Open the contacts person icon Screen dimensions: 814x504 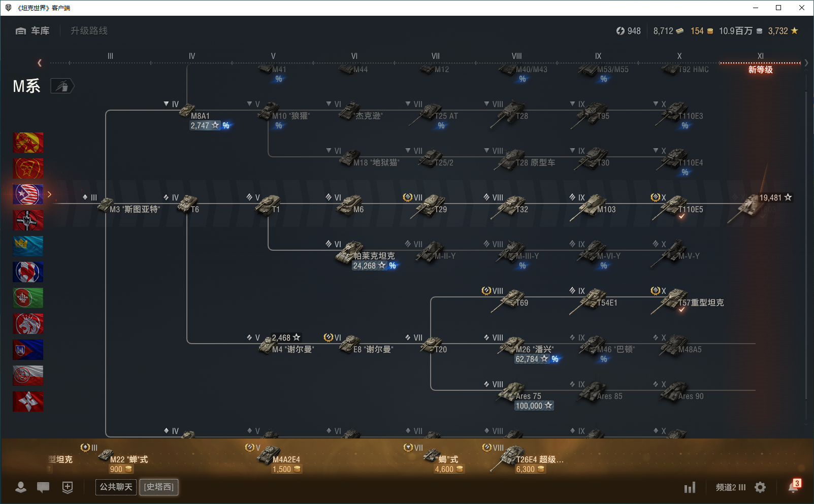[21, 487]
